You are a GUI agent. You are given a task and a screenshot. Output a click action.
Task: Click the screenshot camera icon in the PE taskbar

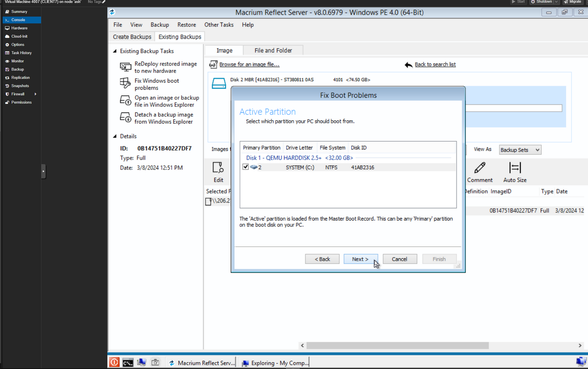click(x=155, y=363)
